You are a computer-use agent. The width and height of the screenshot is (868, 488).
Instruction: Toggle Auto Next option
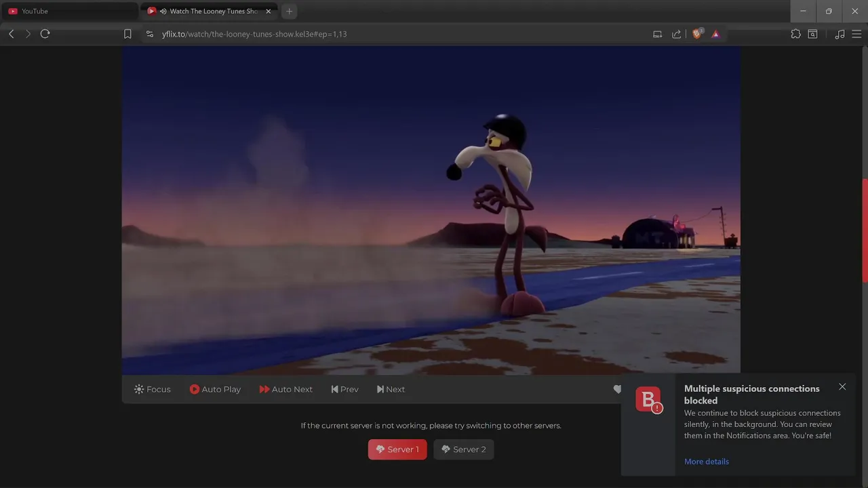285,389
